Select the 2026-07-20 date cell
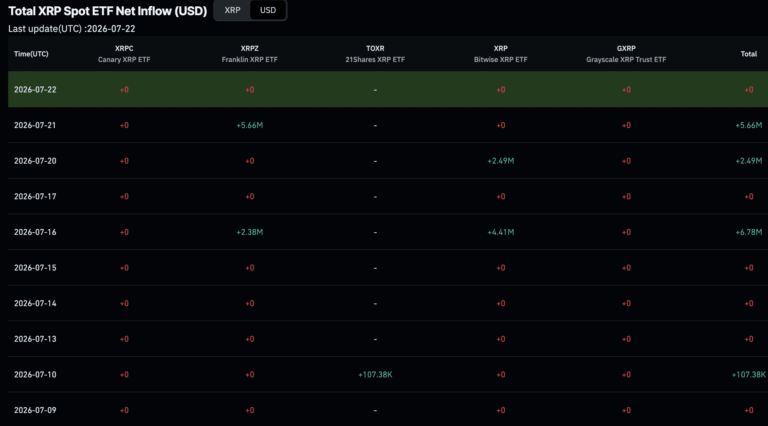Image resolution: width=768 pixels, height=426 pixels. [x=35, y=161]
